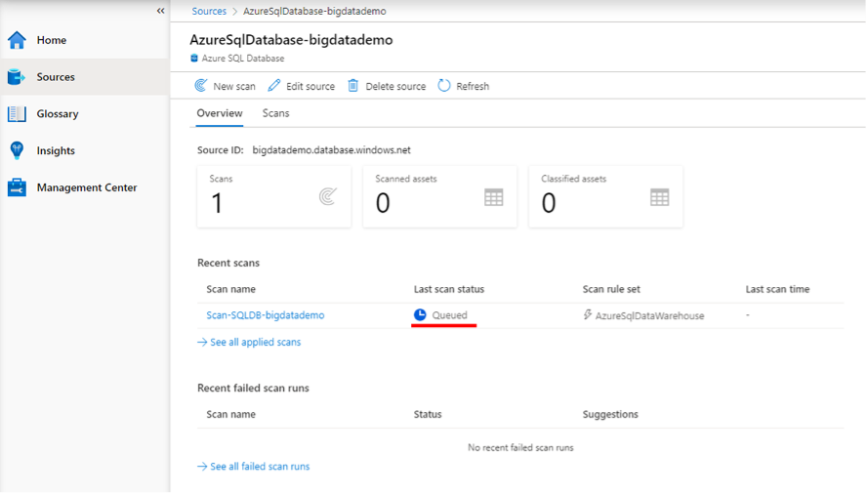Switch to the Scans tab
Image resolution: width=868 pixels, height=494 pixels.
(x=275, y=113)
